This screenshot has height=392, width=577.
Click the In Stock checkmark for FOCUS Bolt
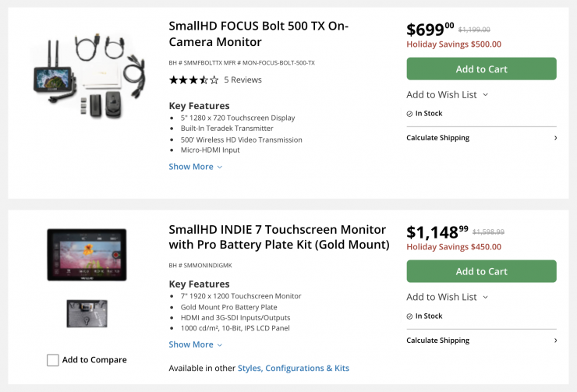(x=409, y=114)
